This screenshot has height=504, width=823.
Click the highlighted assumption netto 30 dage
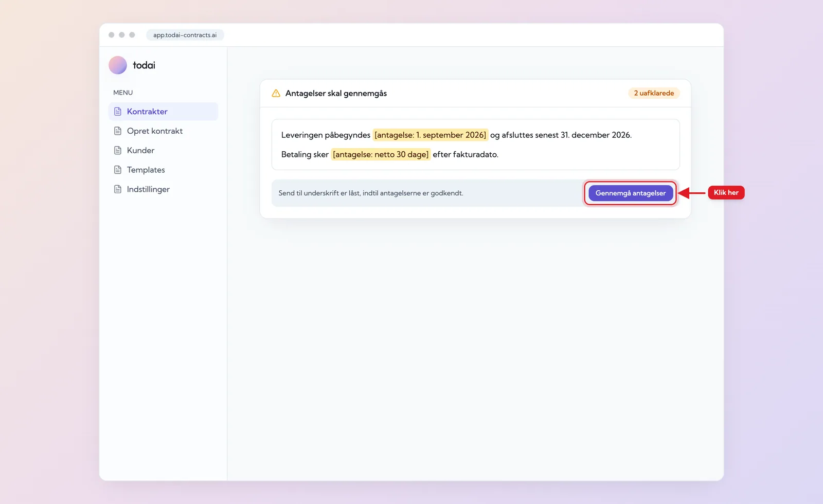tap(381, 154)
